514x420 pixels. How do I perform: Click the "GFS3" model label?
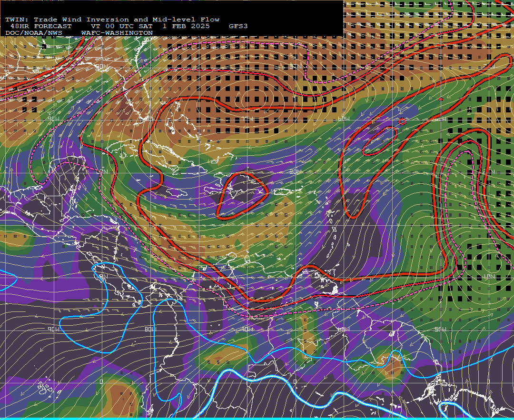click(238, 26)
